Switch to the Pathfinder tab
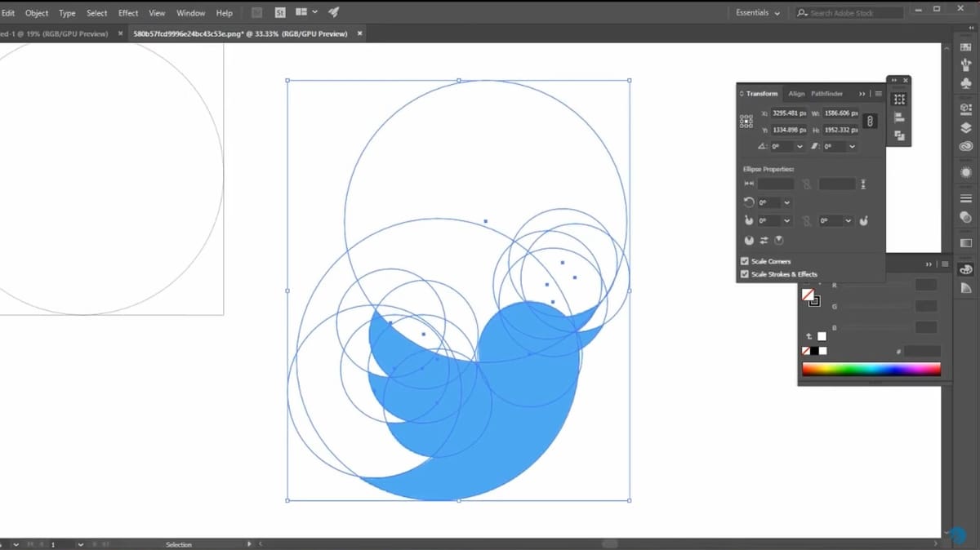 tap(826, 94)
